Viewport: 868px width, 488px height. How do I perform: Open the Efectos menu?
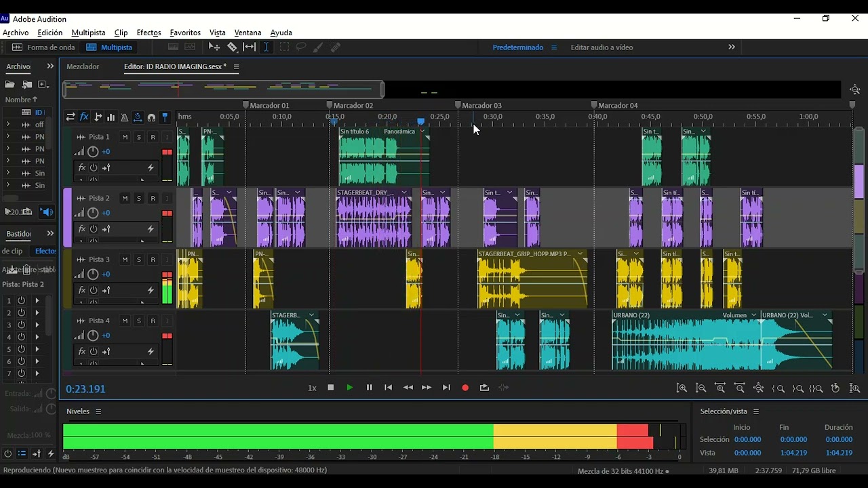point(149,33)
